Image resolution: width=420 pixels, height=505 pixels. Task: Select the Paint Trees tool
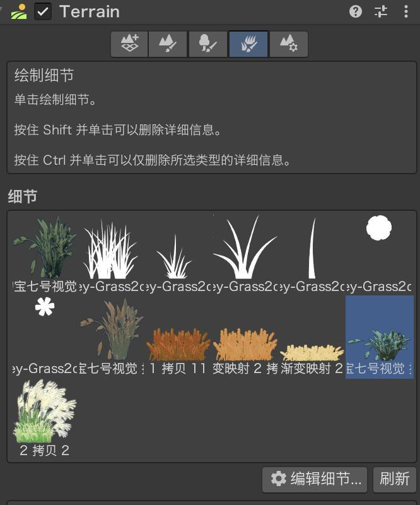point(208,44)
